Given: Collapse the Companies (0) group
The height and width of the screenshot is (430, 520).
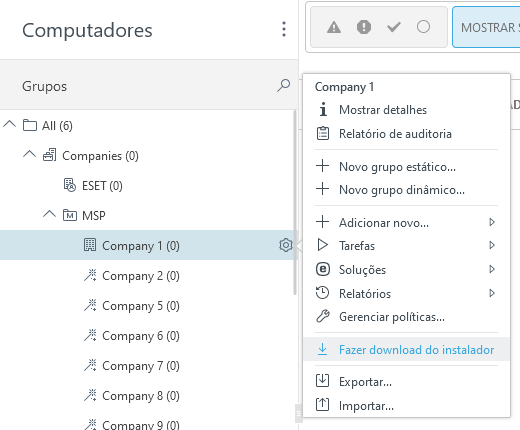Looking at the screenshot, I should pyautogui.click(x=29, y=154).
